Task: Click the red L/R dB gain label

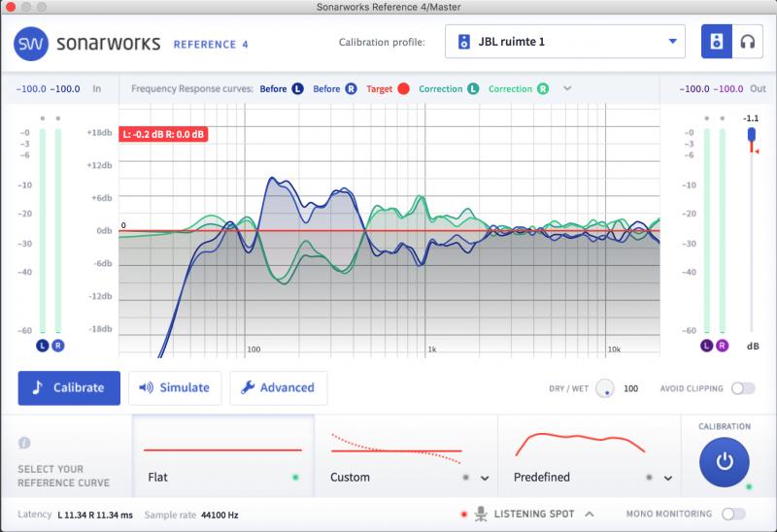Action: [x=163, y=134]
